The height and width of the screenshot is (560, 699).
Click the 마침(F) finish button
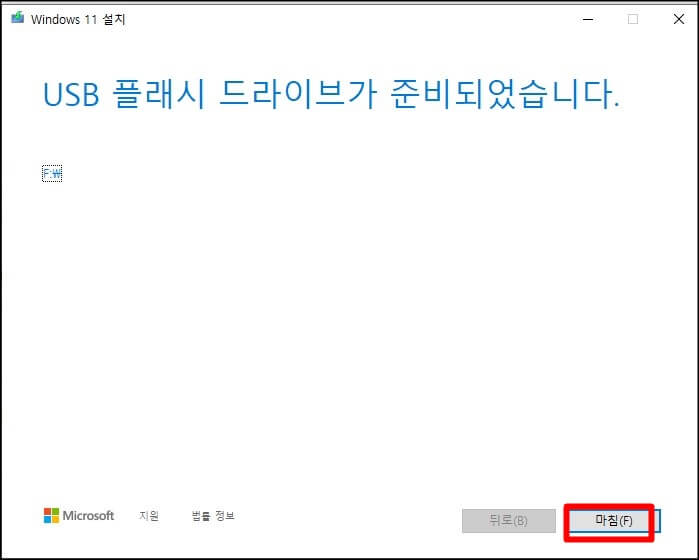[614, 521]
